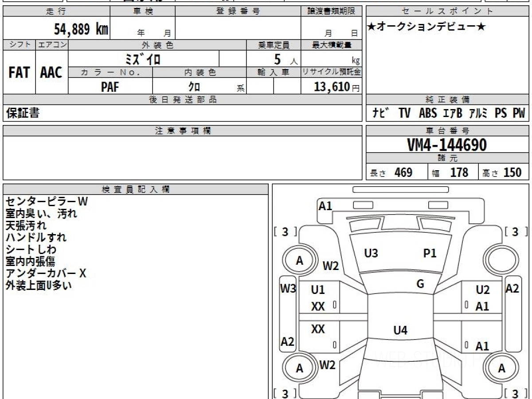Select the length value 長さ 469
532x399 pixels.
[x=391, y=172]
